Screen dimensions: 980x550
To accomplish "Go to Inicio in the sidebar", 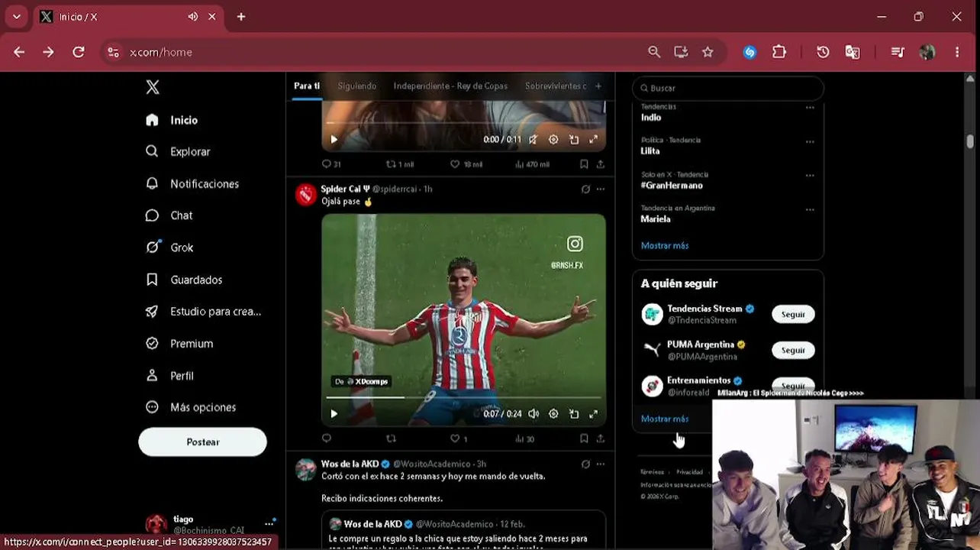I will 172,120.
